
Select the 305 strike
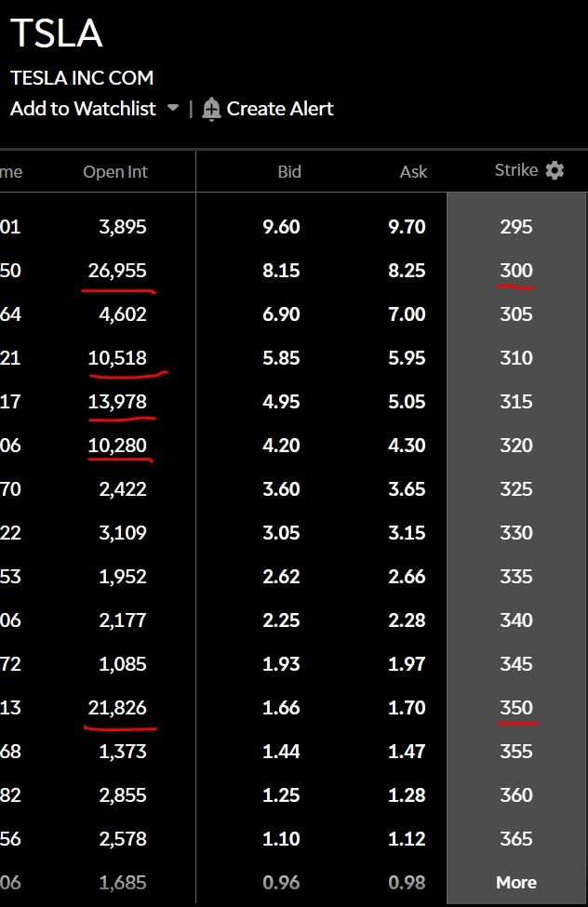click(516, 314)
